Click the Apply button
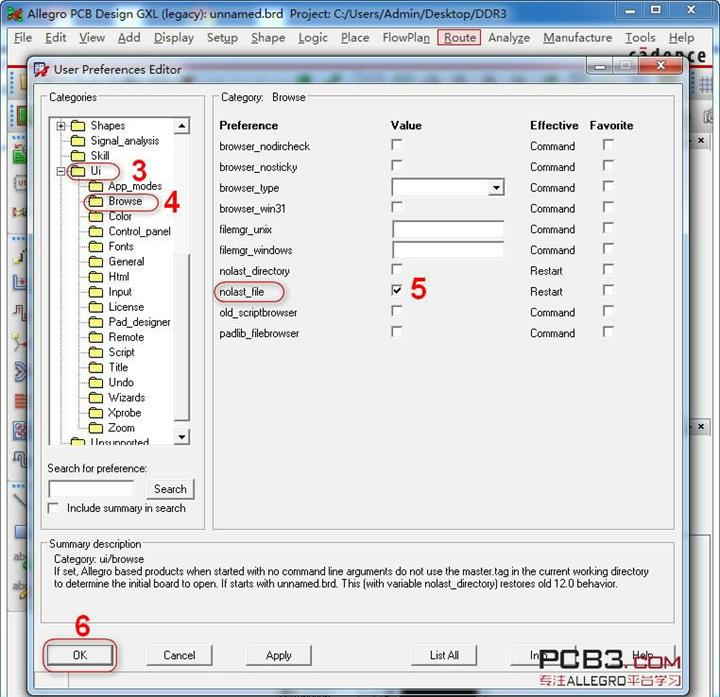The height and width of the screenshot is (697, 720). (279, 655)
